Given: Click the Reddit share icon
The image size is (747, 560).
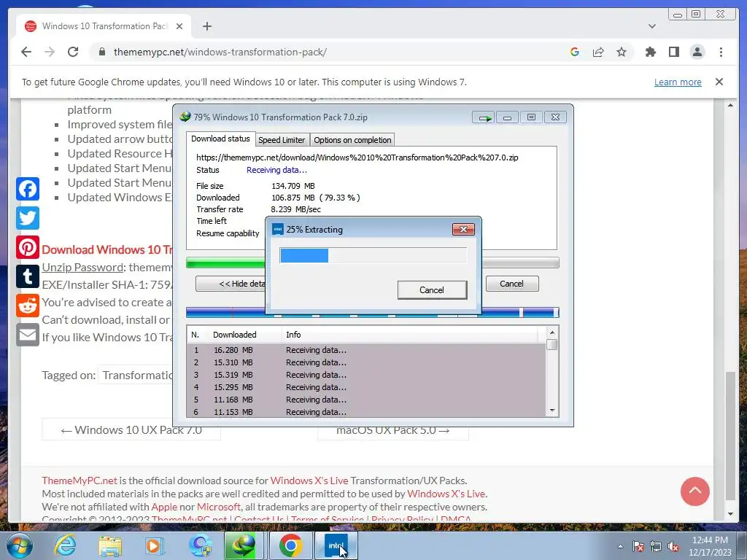Looking at the screenshot, I should [x=28, y=306].
